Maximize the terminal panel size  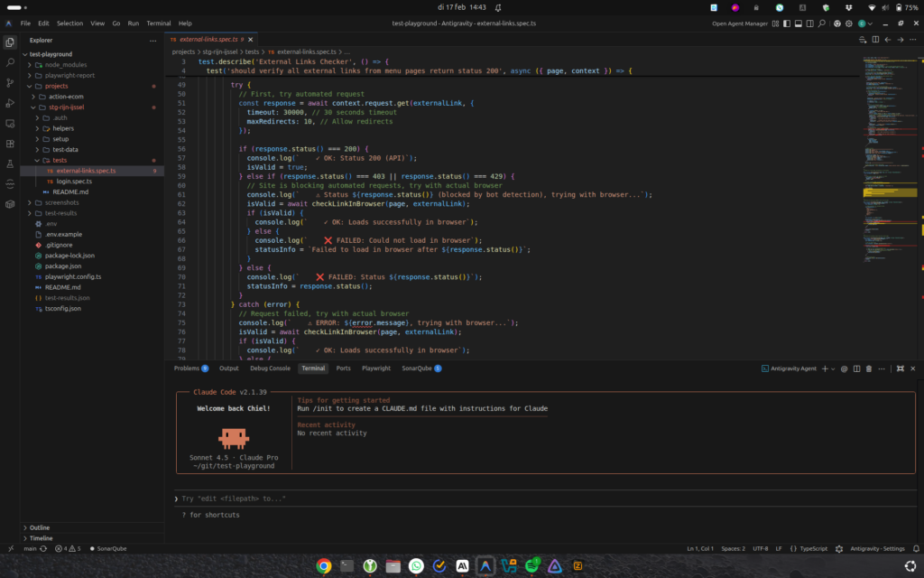pos(900,368)
